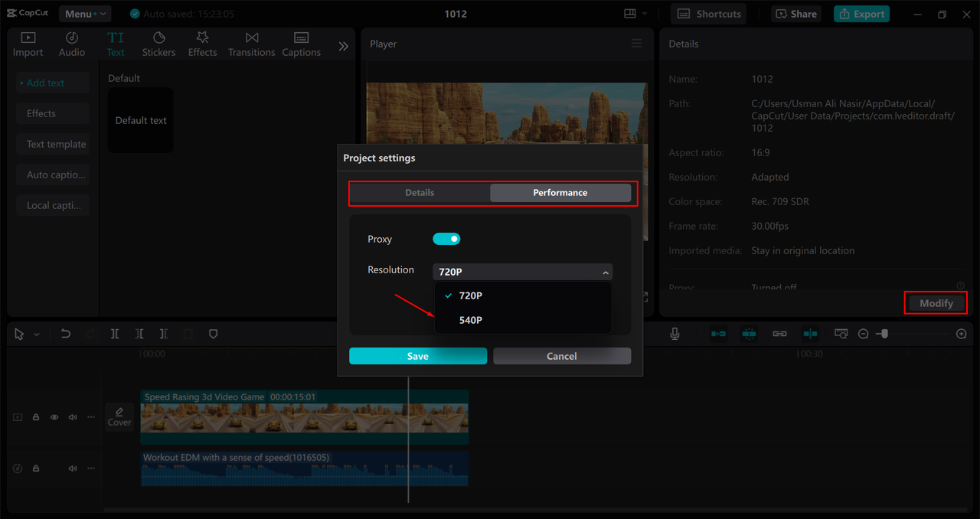Toggle the preview axis icon
This screenshot has width=980, height=519.
click(x=810, y=334)
